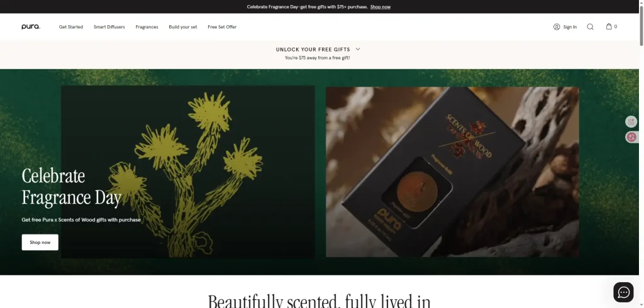Click the floating grid apps icon
This screenshot has height=308, width=644.
tap(631, 121)
